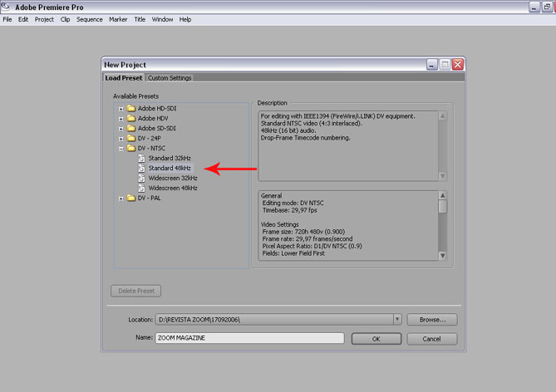Click the DV - 24P folder icon
The width and height of the screenshot is (556, 392).
[x=131, y=139]
